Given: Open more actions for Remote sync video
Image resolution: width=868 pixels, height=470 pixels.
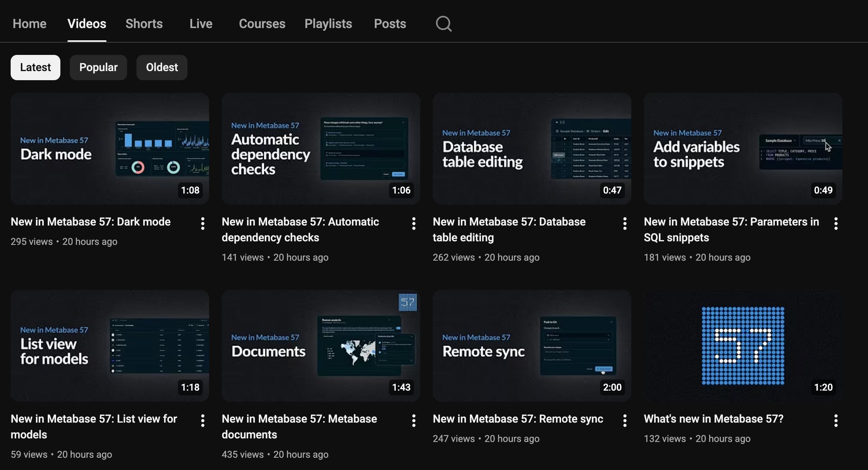Looking at the screenshot, I should click(625, 421).
